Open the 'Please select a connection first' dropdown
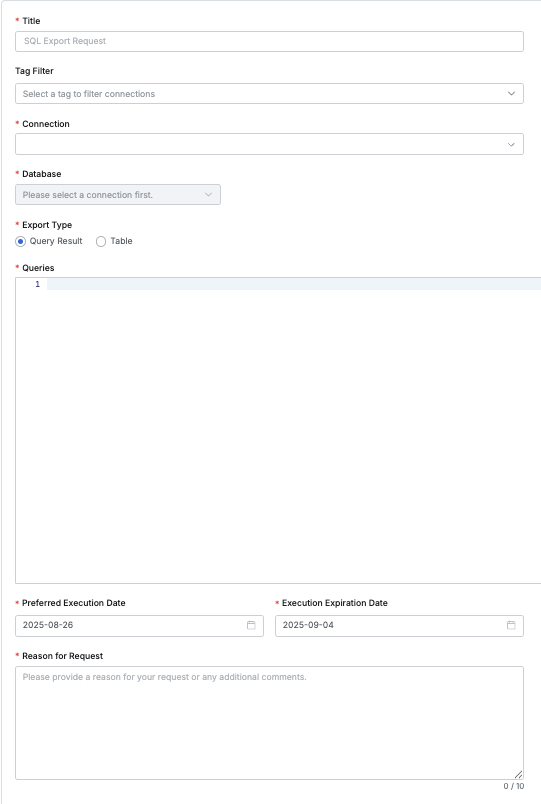541x804 pixels. pyautogui.click(x=118, y=194)
